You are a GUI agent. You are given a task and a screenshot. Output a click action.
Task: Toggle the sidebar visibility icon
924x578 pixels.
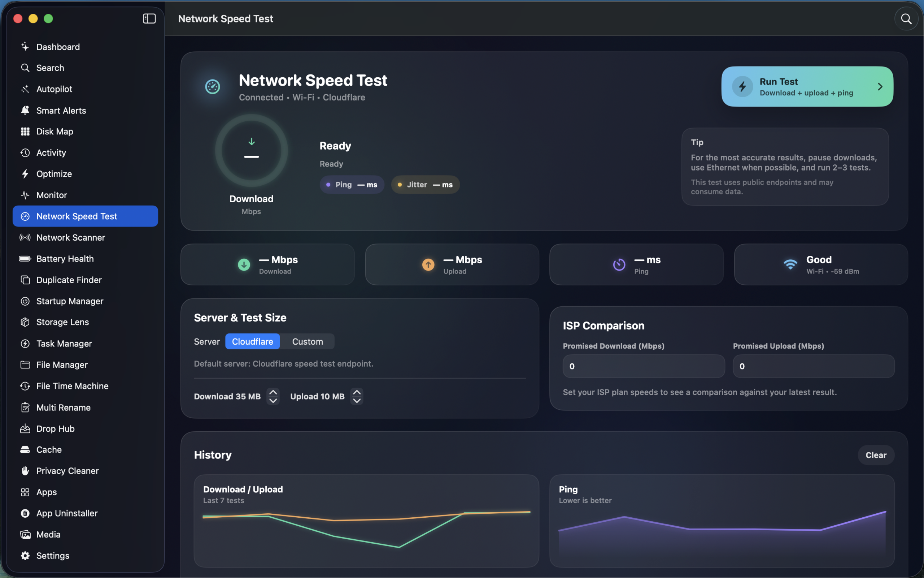tap(149, 18)
